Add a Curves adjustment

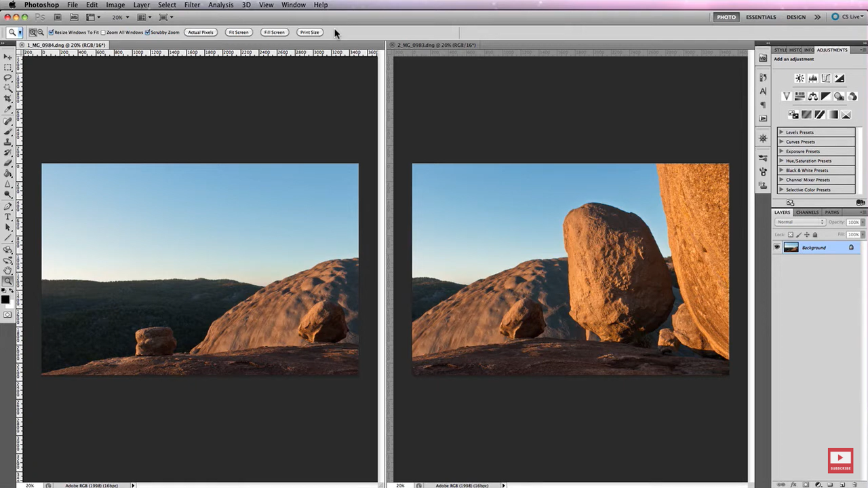826,79
